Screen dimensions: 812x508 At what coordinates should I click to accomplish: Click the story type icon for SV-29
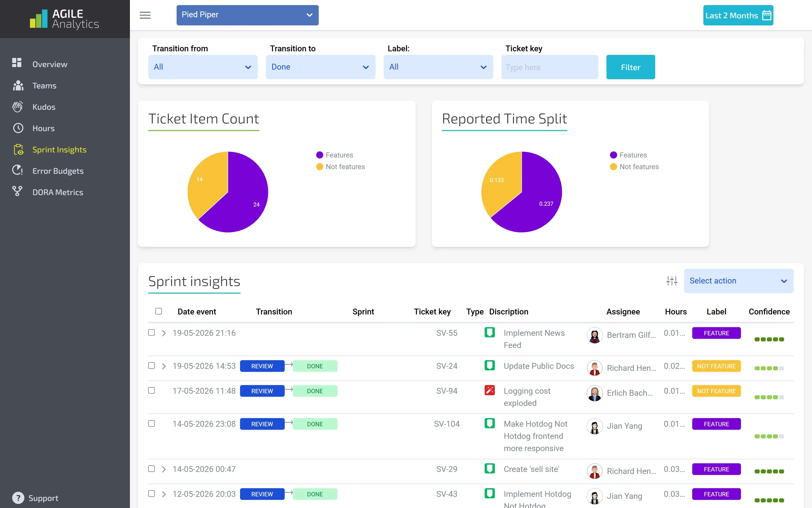click(489, 468)
